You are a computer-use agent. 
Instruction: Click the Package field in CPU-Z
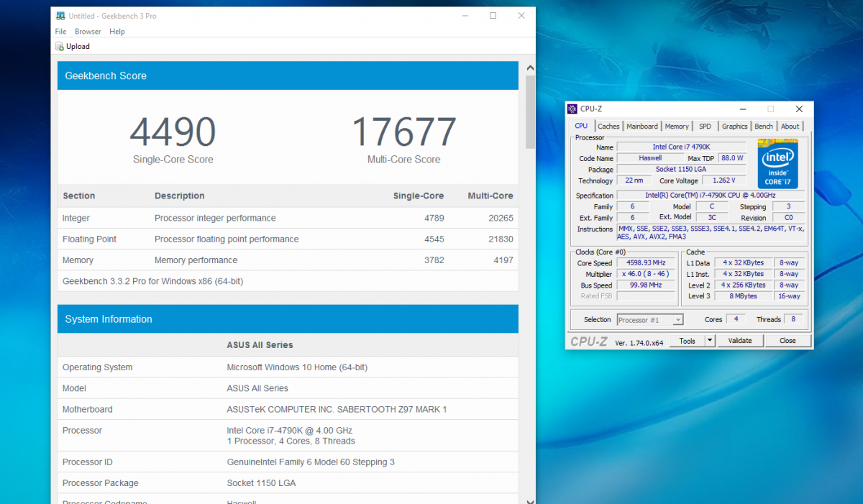(681, 170)
